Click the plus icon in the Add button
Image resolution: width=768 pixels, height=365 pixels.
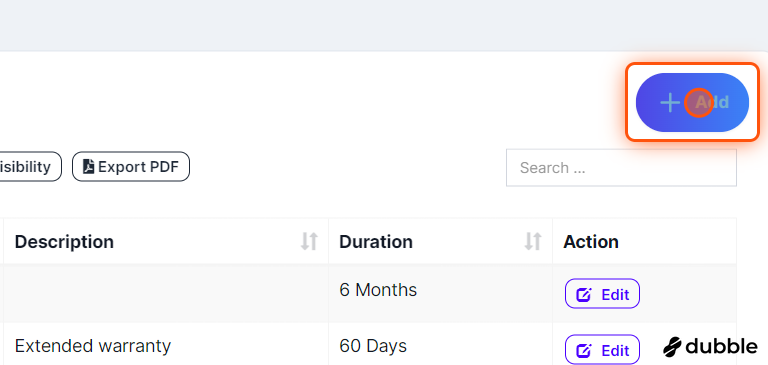670,103
